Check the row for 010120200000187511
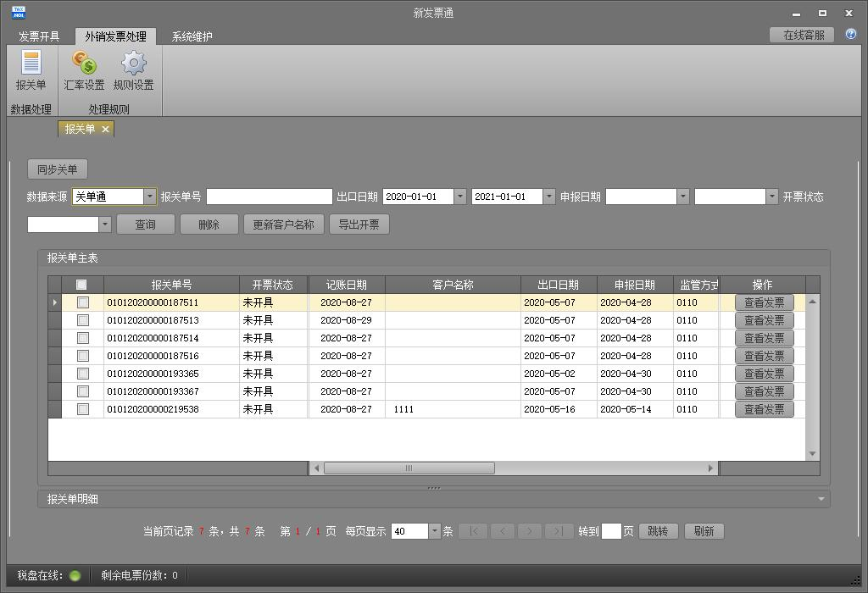Viewport: 868px width, 593px height. [x=83, y=302]
